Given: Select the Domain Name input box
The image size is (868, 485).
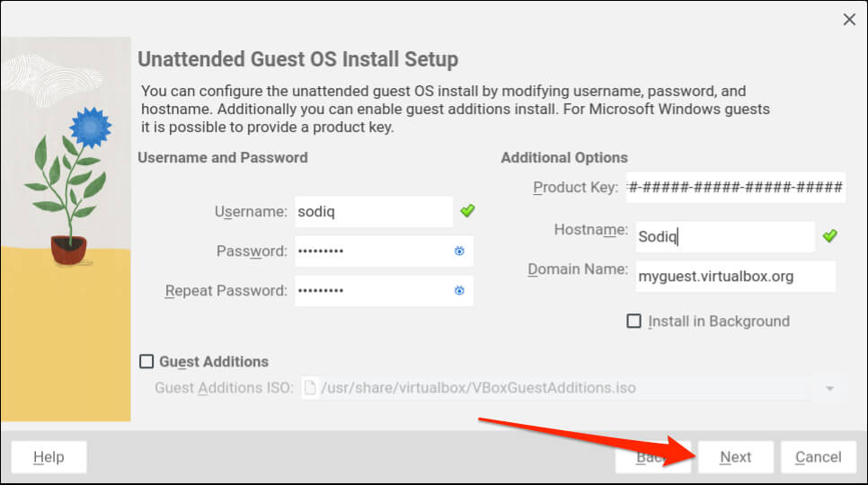Looking at the screenshot, I should click(735, 277).
